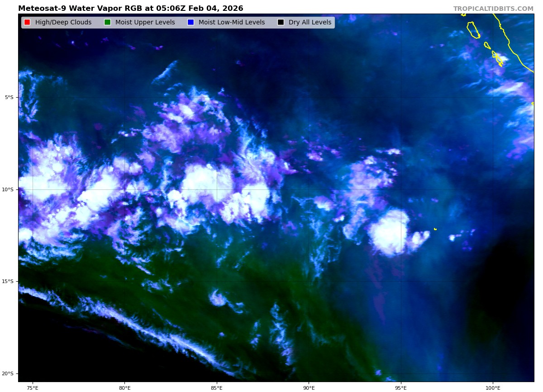Open the TROPICALTIDBITS.COM watermark link
Image resolution: width=543 pixels, height=392 pixels.
pos(493,9)
